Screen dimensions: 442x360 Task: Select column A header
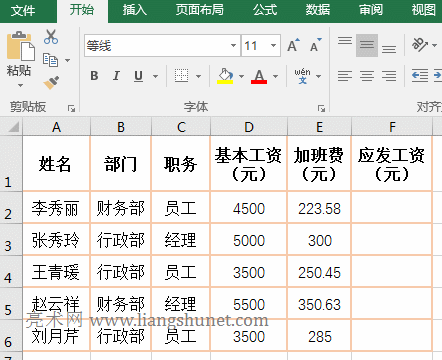56,127
